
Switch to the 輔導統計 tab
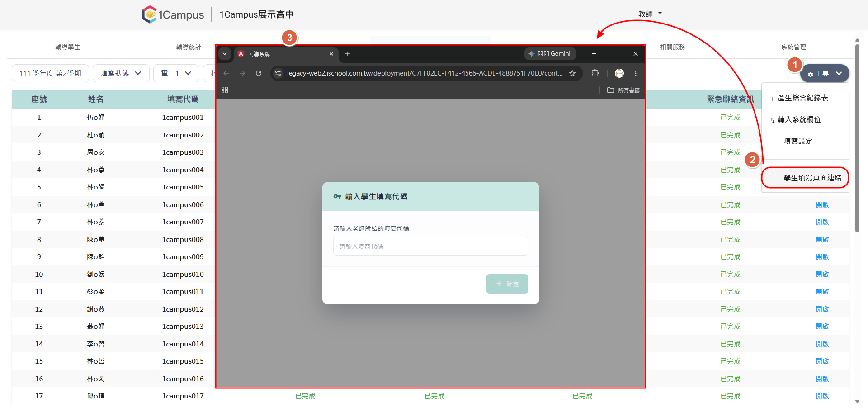tap(189, 47)
